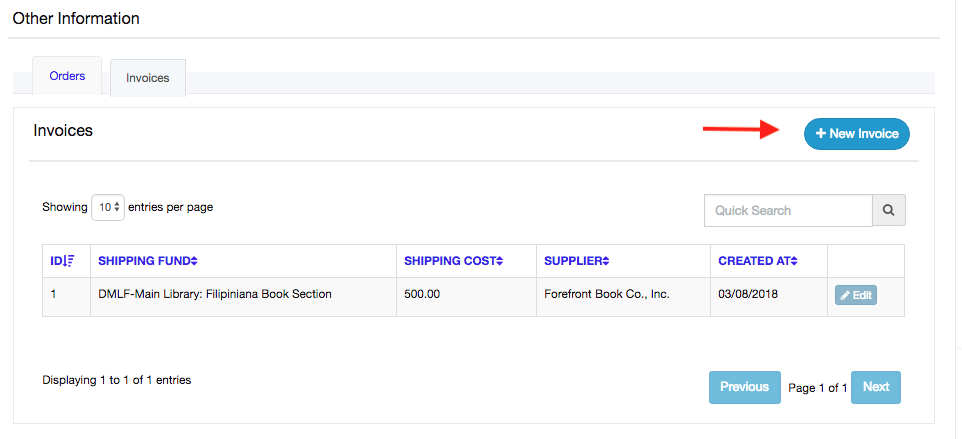The height and width of the screenshot is (439, 962).
Task: Click the ID cell of invoice 1
Action: [54, 295]
